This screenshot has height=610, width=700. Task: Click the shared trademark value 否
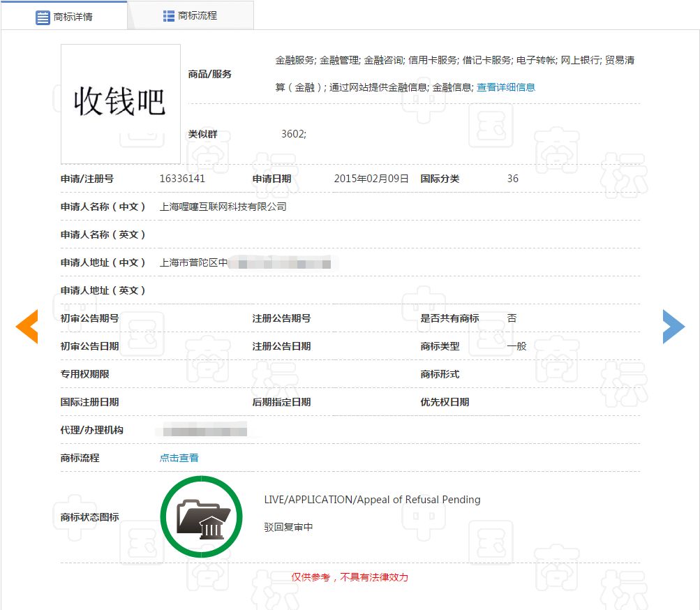click(512, 318)
